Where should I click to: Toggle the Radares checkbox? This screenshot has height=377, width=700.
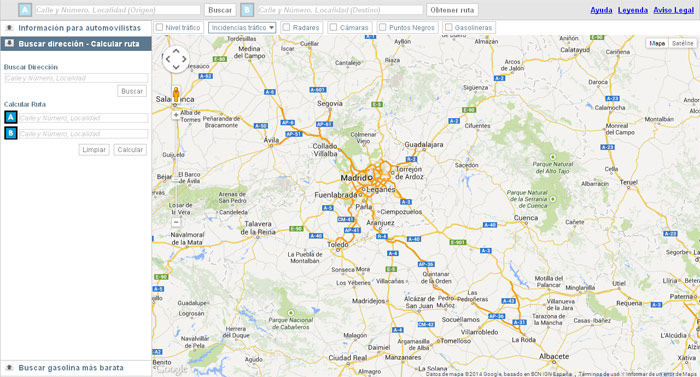pos(287,27)
